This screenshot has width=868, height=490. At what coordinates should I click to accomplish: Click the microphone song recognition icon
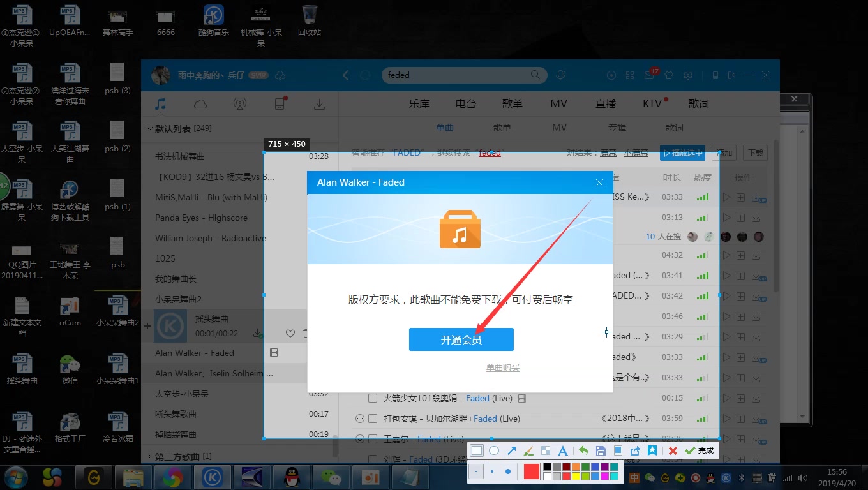point(561,75)
